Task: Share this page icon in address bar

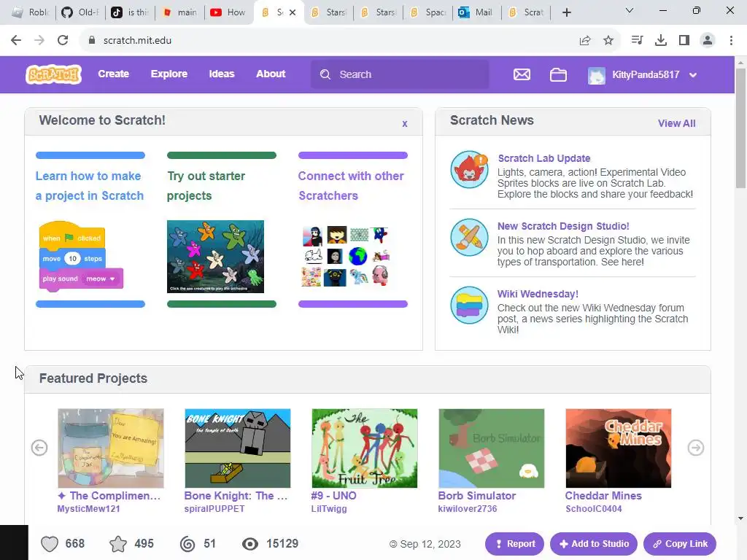Action: coord(585,41)
